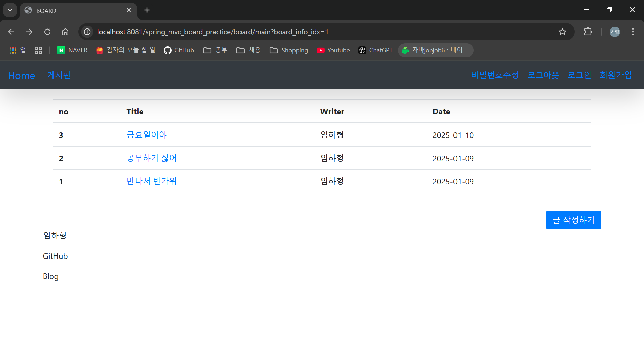Open the 감자의 오늘 할 일 bookmark

pos(126,50)
